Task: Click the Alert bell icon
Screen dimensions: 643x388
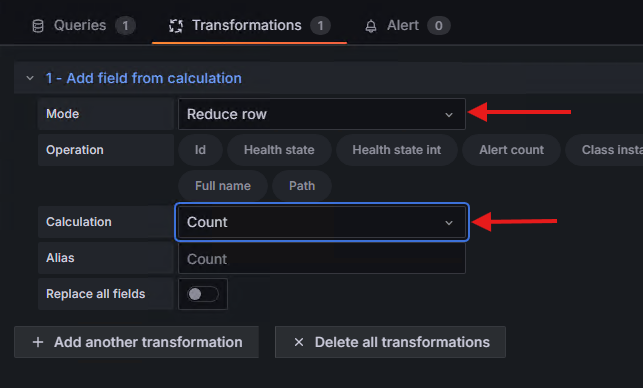Action: [371, 26]
